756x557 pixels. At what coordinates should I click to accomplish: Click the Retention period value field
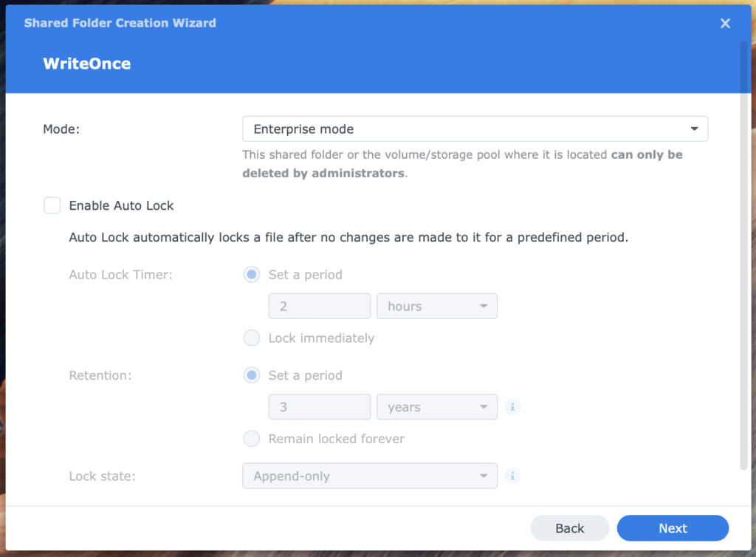pos(319,406)
